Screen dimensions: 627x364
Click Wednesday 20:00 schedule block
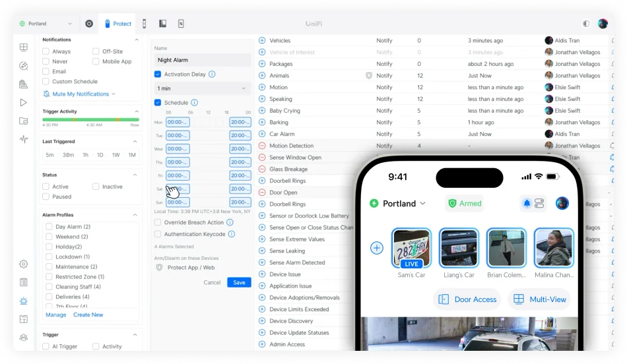coord(240,149)
